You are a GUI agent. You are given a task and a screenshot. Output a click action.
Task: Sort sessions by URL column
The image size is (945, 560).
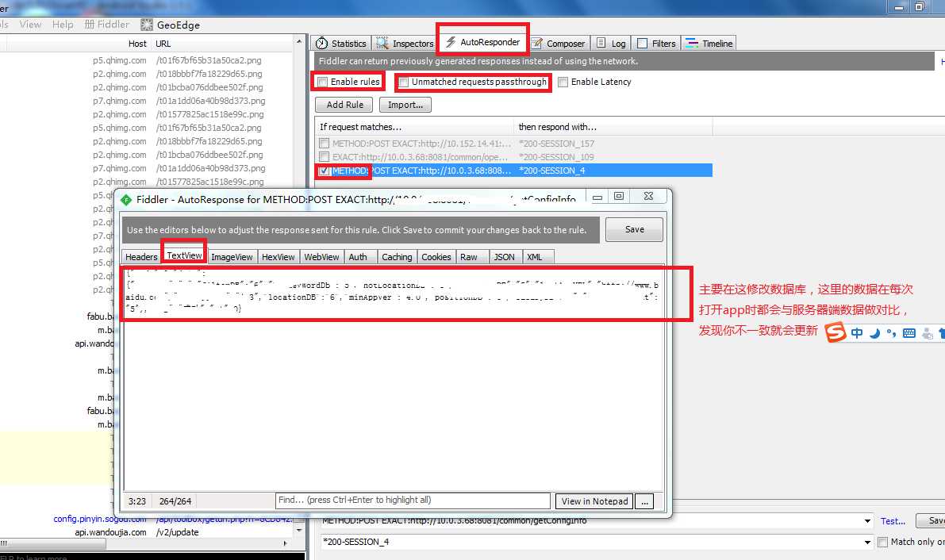click(163, 44)
